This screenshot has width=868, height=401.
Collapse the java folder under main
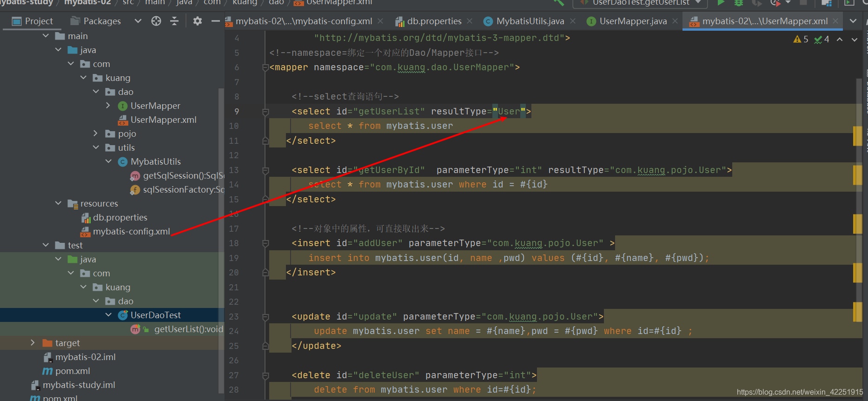(x=58, y=50)
